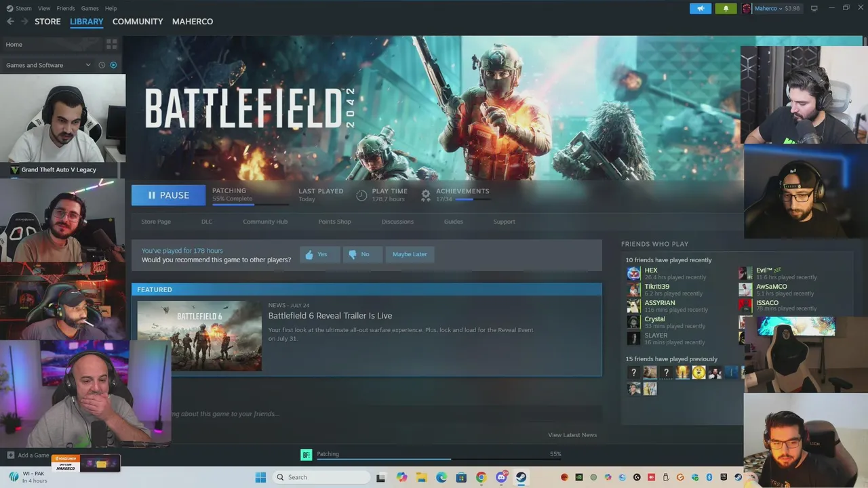Image resolution: width=868 pixels, height=488 pixels.
Task: Open the Friends menu
Action: point(66,8)
